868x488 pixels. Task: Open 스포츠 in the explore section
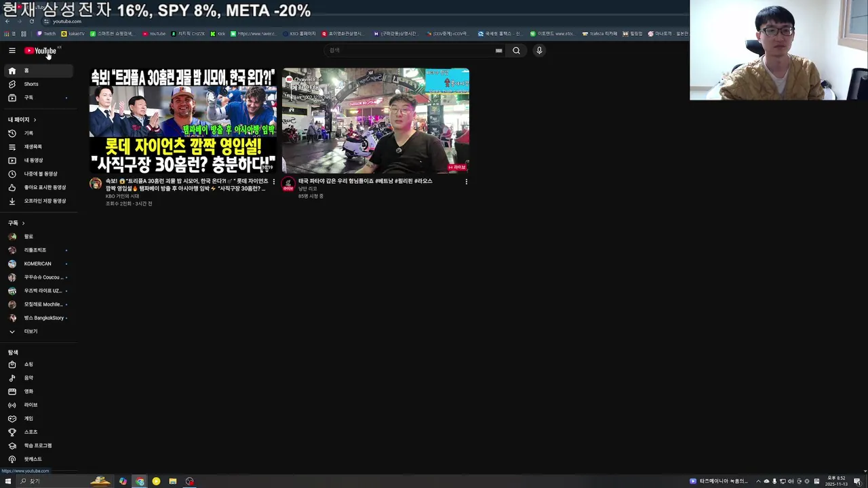[x=39, y=432]
